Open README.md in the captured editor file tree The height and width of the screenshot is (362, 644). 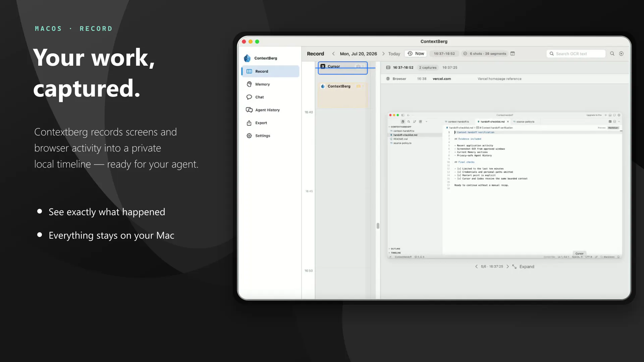pos(400,139)
